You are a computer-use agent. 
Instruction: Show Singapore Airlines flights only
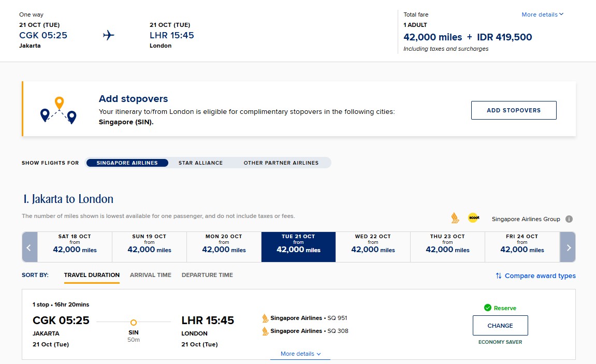(127, 163)
